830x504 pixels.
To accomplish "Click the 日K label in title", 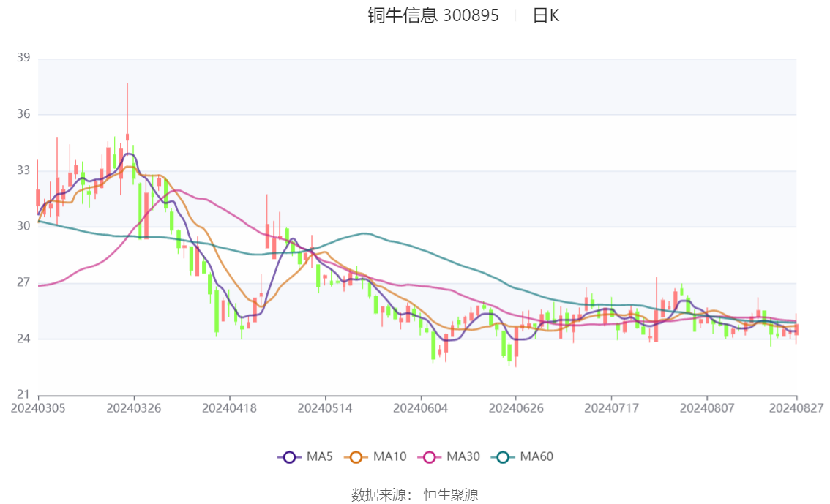I will tap(546, 15).
